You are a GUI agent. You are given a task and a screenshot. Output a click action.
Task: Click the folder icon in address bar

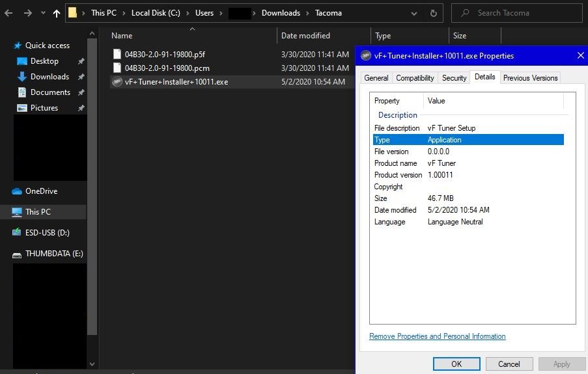72,13
